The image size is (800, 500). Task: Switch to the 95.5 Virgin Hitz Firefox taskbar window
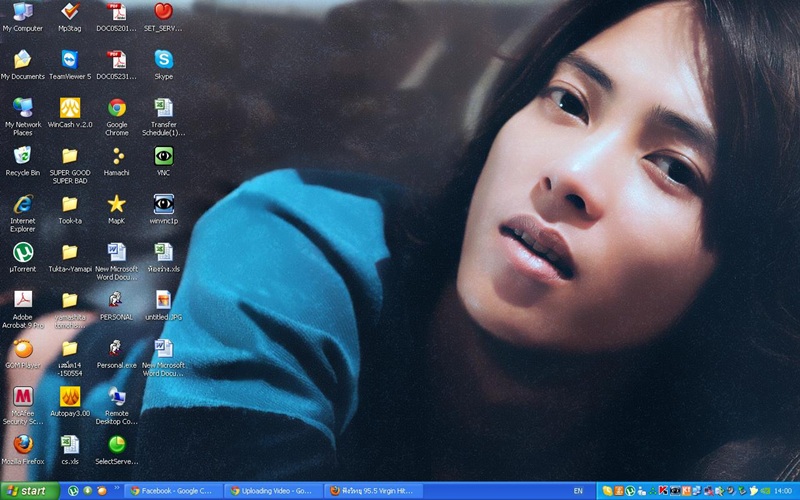(374, 491)
